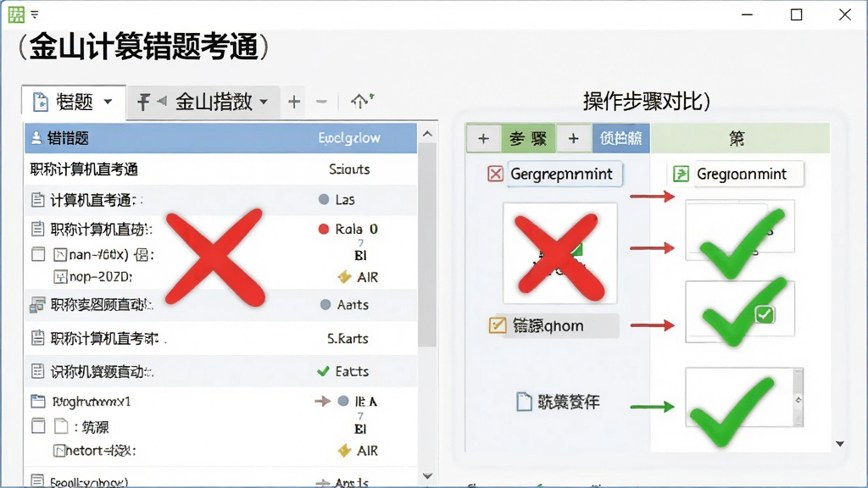Click the yellow AIR icon beside nop-2020
Screen dimensions: 868x488
(344, 277)
